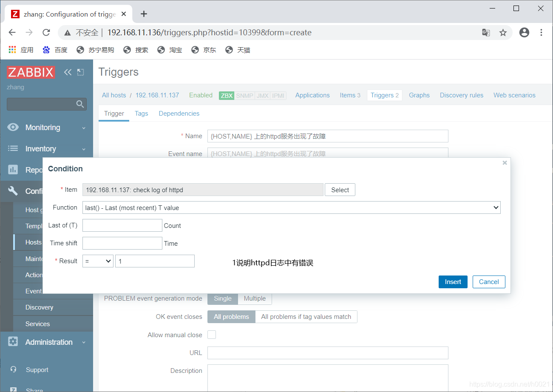Bookmark this page with star icon
This screenshot has width=553, height=392.
pos(503,32)
